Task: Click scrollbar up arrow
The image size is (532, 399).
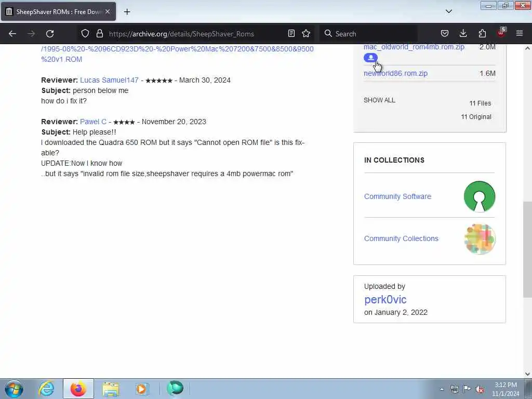Action: (x=527, y=48)
